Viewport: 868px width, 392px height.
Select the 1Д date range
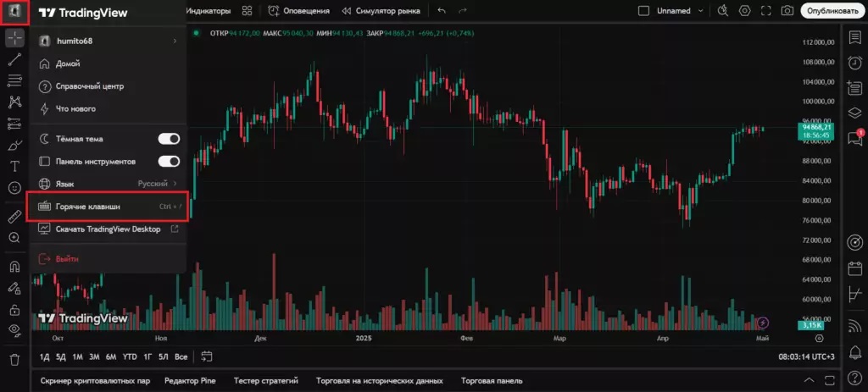44,357
